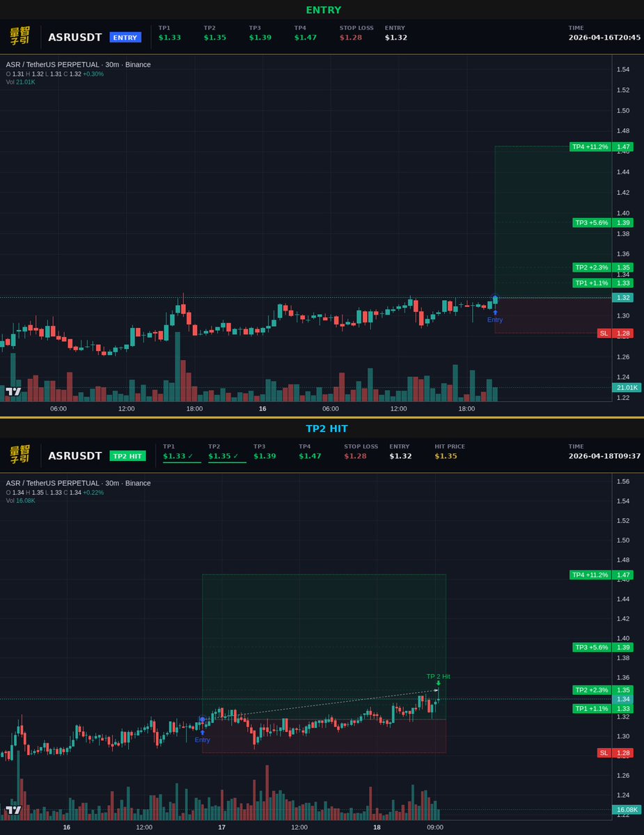Click the 21.01K volume tag on the price axis

[x=627, y=388]
